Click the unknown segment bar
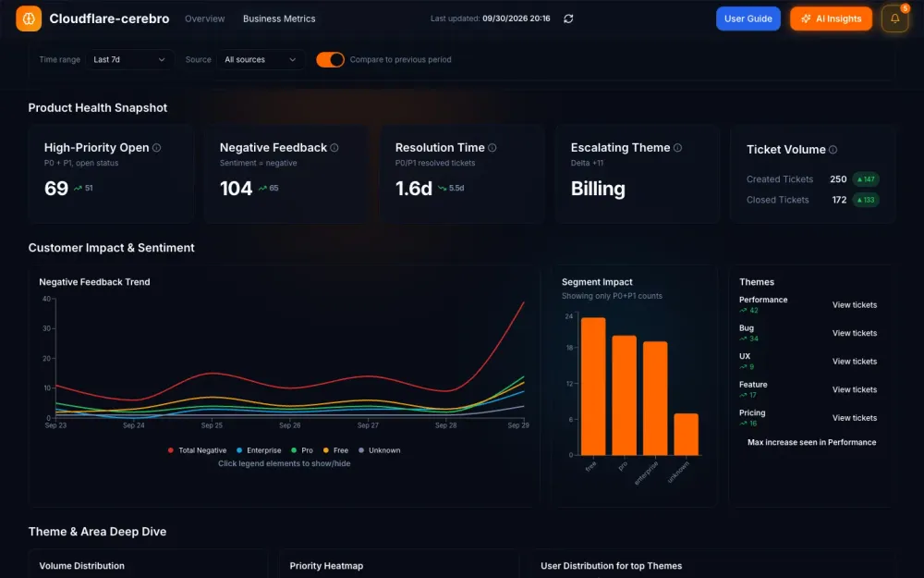The height and width of the screenshot is (578, 924). (686, 434)
